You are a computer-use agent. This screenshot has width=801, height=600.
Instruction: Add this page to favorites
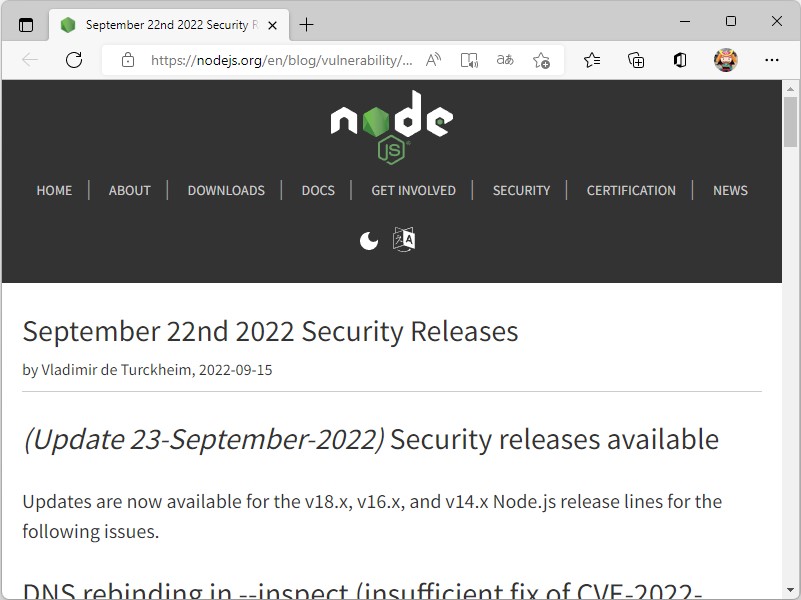pyautogui.click(x=541, y=60)
